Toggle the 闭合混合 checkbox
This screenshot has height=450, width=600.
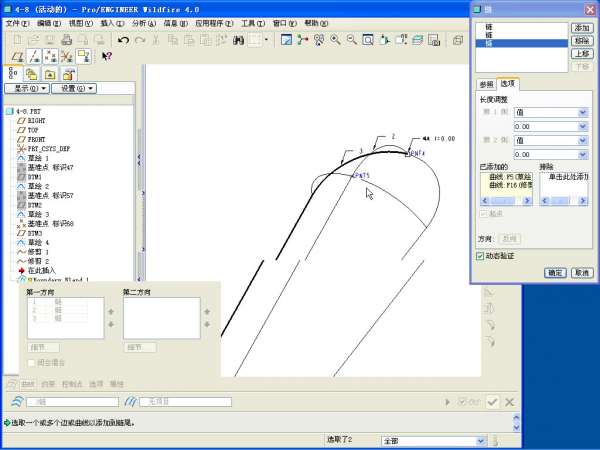click(31, 362)
